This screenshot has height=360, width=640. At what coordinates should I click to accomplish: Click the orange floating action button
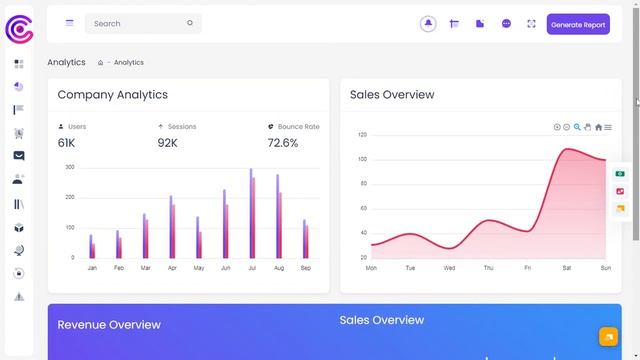pyautogui.click(x=608, y=337)
